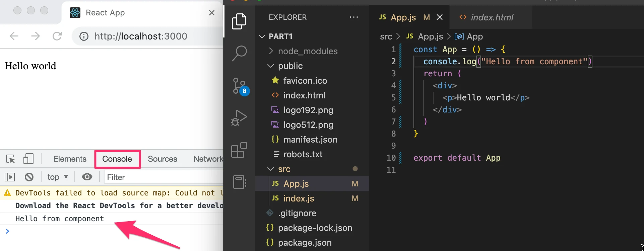This screenshot has width=644, height=251.
Task: Switch to the Sources tab in DevTools
Action: click(x=163, y=159)
